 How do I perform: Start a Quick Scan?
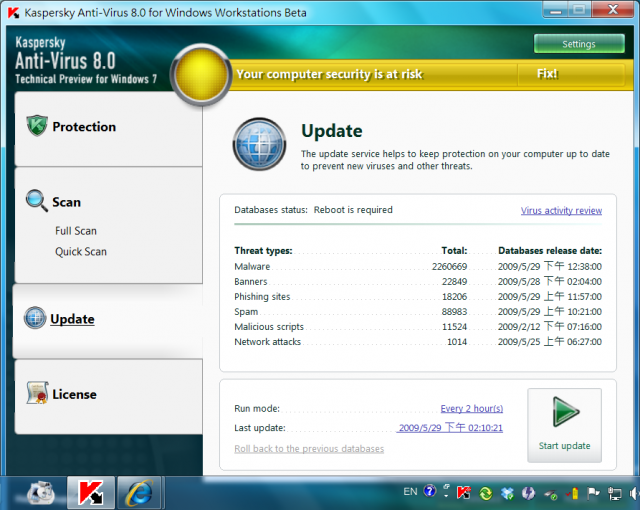click(x=81, y=252)
